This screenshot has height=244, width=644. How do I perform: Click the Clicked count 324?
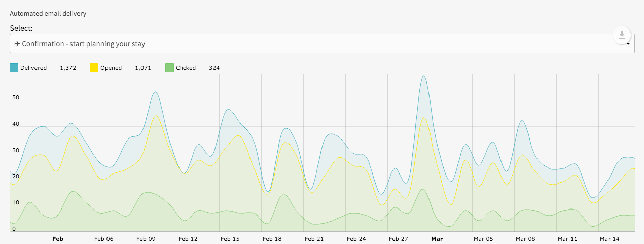coord(214,68)
